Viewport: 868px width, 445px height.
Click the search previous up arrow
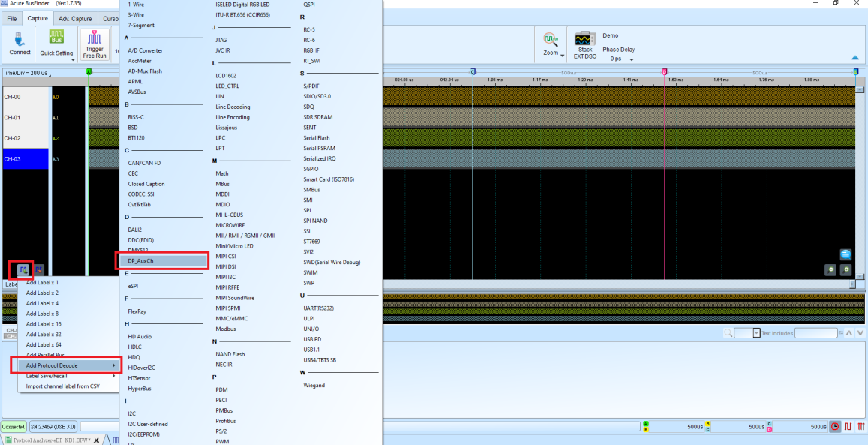(848, 333)
